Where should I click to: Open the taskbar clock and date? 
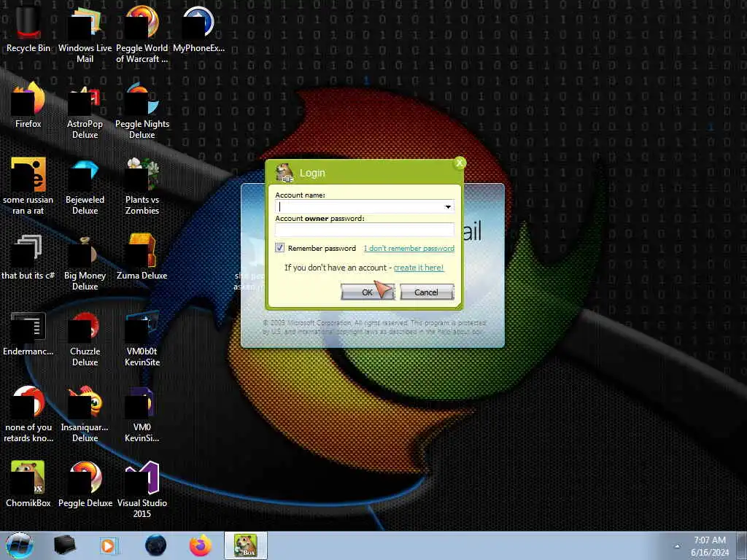point(710,546)
